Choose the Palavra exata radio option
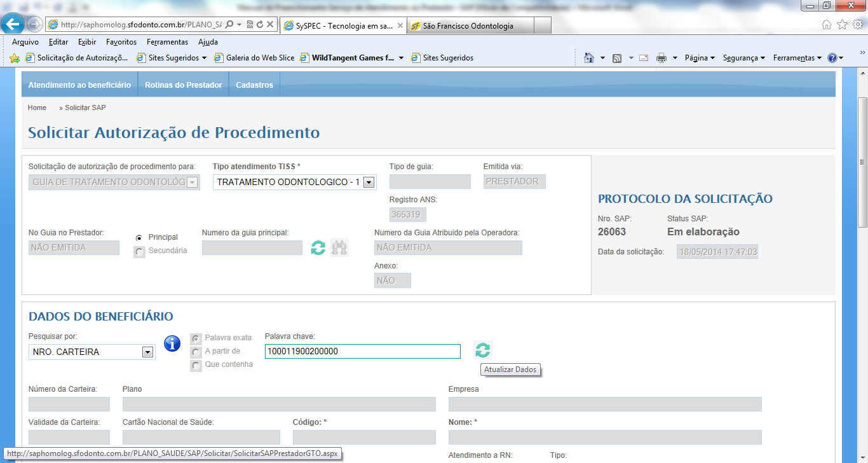 (196, 338)
